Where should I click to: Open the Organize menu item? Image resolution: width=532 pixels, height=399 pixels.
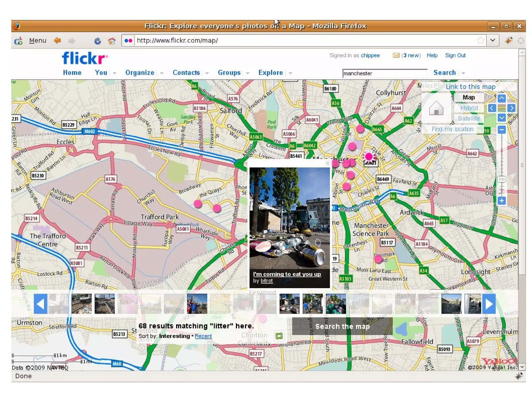(x=140, y=73)
